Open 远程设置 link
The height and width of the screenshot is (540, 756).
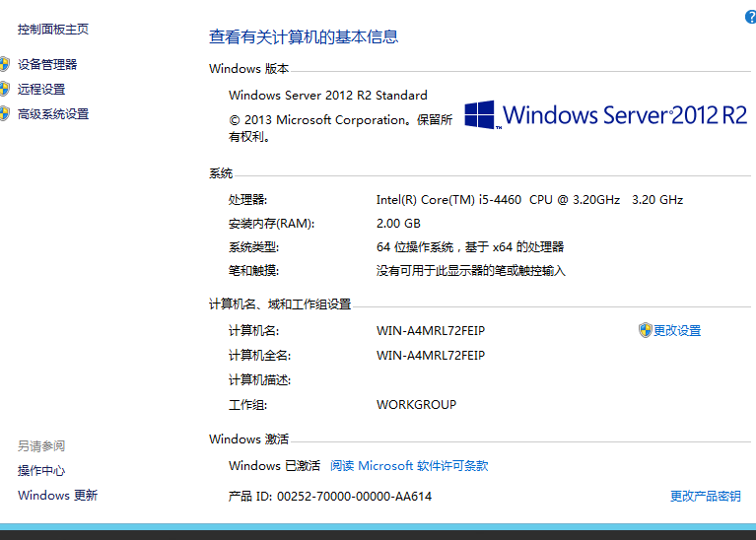pos(41,89)
